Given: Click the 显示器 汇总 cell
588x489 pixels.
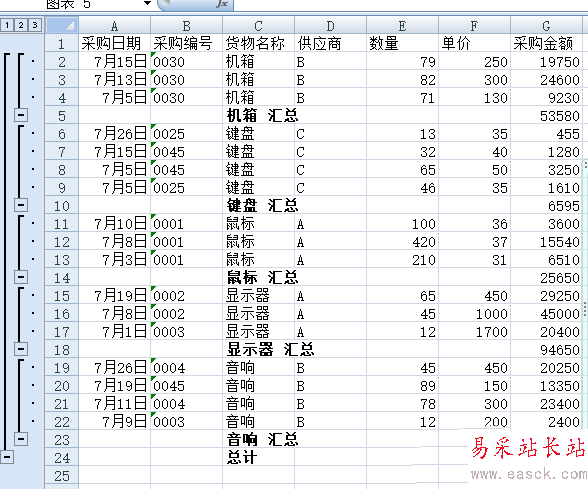Looking at the screenshot, I should 258,350.
